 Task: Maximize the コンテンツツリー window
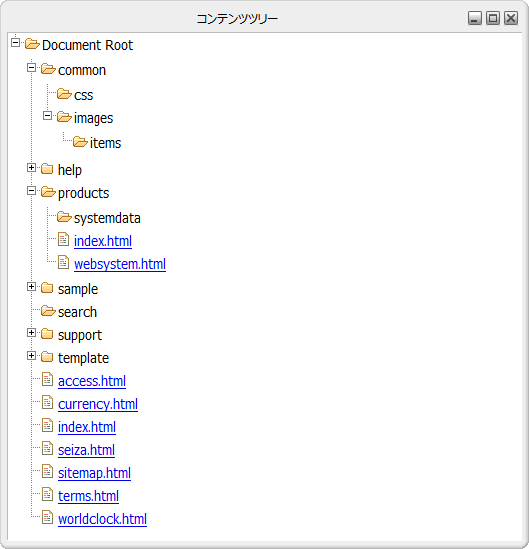(493, 18)
